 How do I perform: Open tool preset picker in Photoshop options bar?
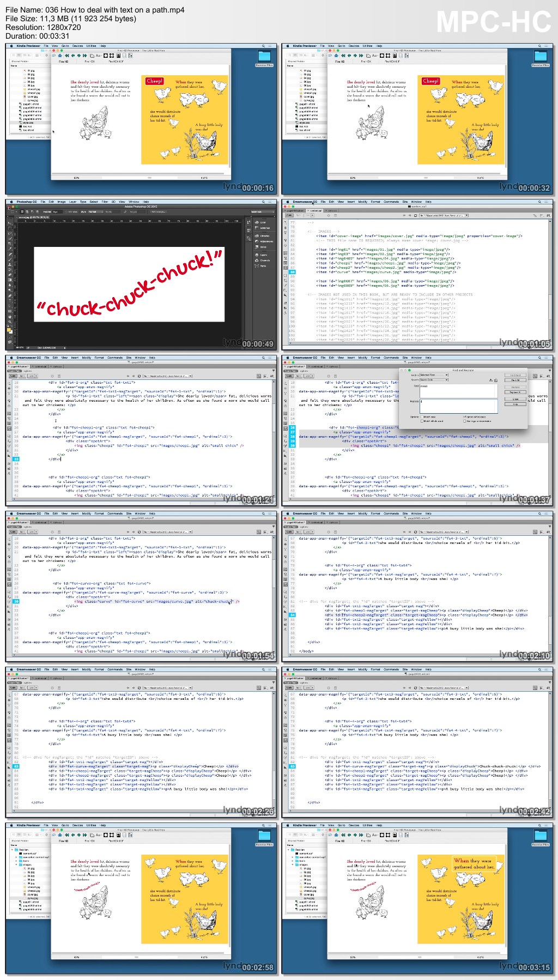[x=13, y=212]
